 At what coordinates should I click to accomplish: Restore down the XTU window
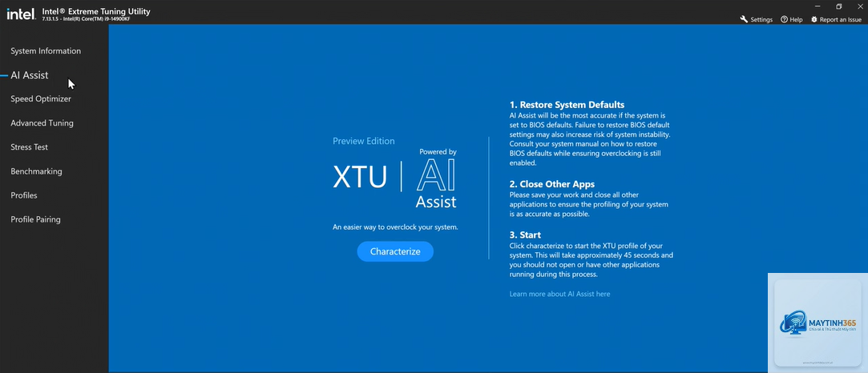839,6
